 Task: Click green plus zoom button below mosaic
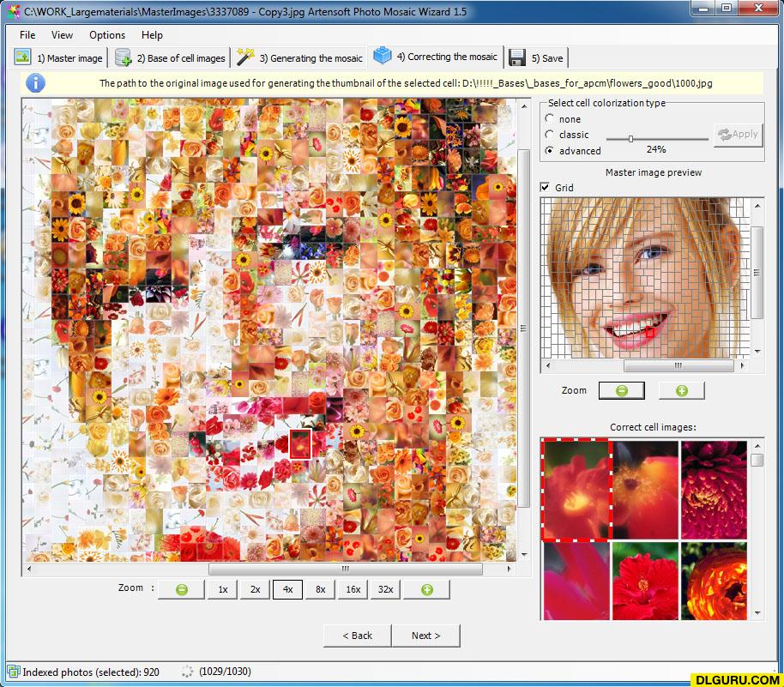(426, 589)
